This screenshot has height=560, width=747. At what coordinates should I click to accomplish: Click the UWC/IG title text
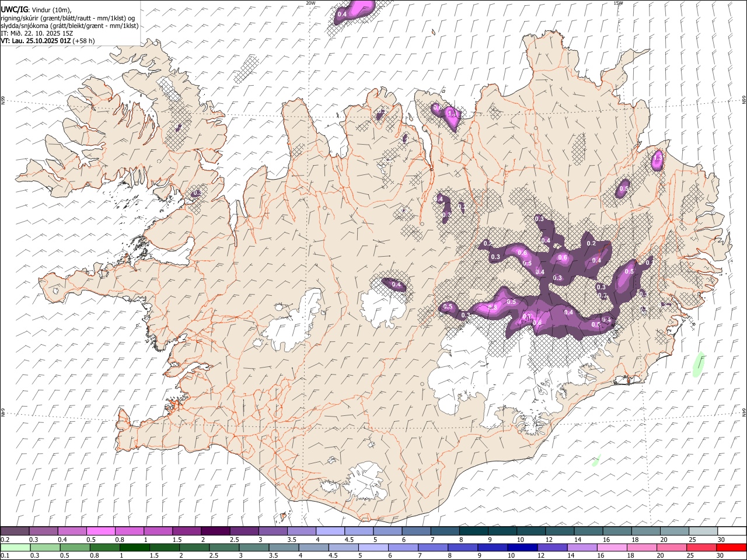[x=14, y=9]
